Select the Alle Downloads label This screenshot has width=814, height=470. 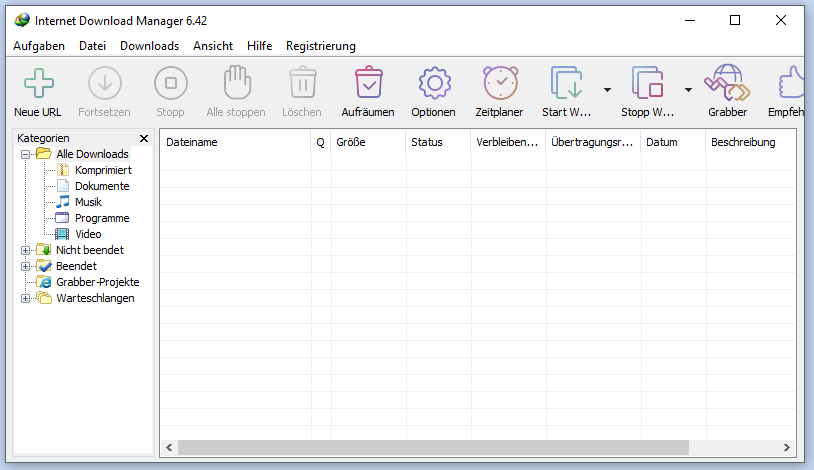click(x=92, y=154)
